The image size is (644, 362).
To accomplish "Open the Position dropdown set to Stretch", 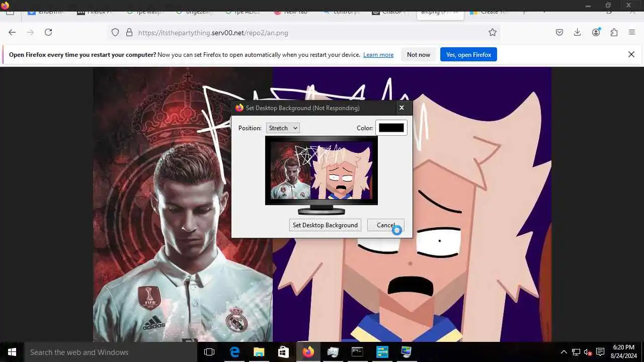I will (283, 128).
